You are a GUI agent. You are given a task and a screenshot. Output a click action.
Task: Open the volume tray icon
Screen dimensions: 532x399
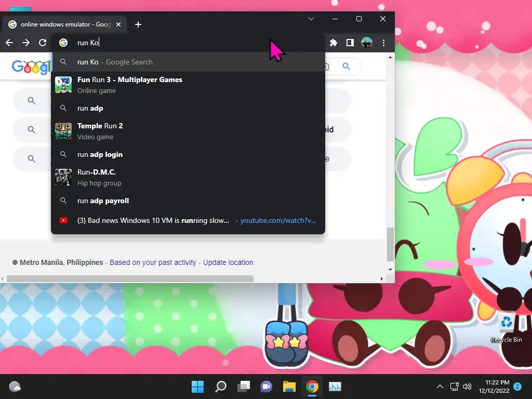coord(467,387)
